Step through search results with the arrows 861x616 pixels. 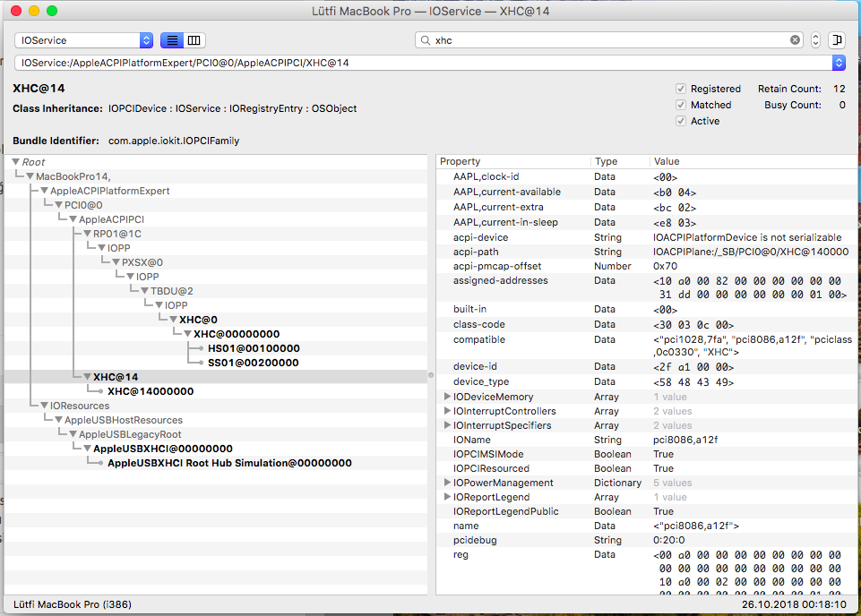tap(815, 40)
